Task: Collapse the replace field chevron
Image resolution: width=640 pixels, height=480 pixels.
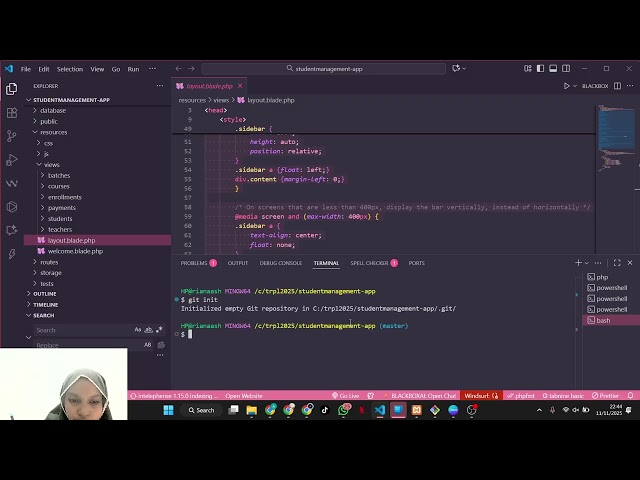Action: (x=29, y=338)
